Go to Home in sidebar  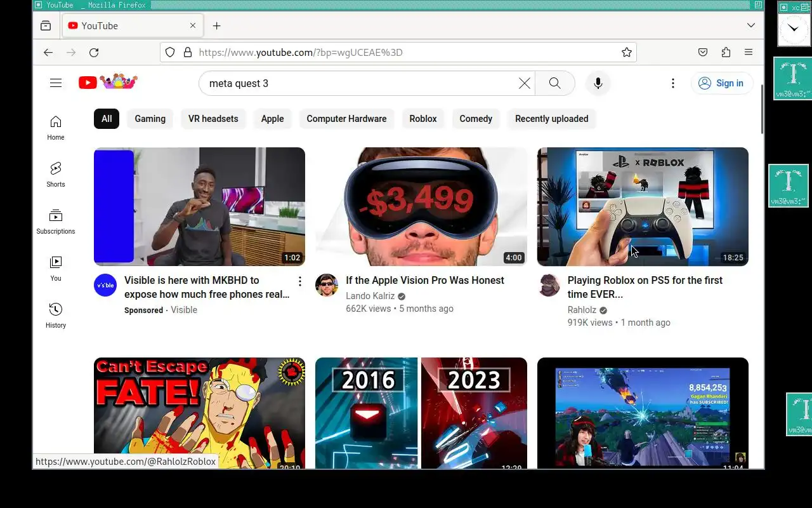(56, 128)
